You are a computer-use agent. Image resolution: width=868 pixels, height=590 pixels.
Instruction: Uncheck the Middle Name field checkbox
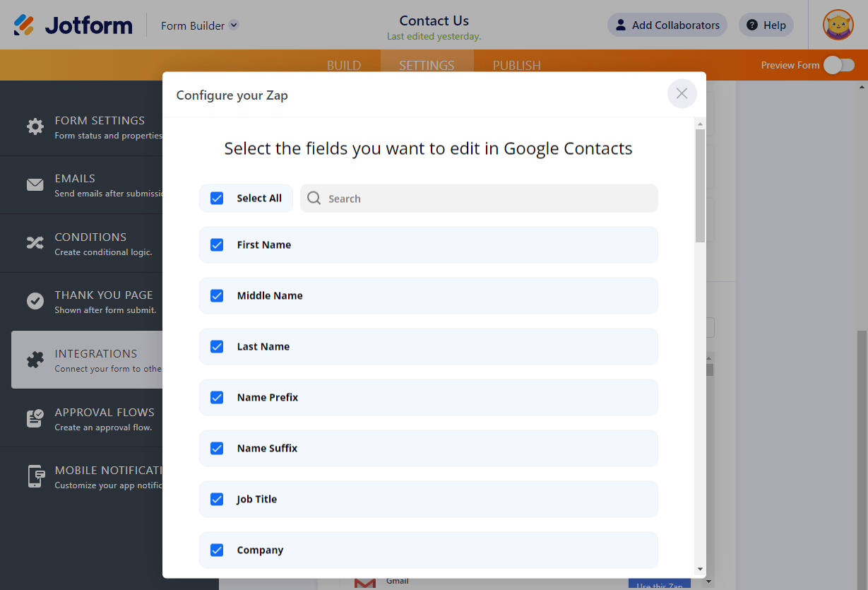(x=217, y=295)
